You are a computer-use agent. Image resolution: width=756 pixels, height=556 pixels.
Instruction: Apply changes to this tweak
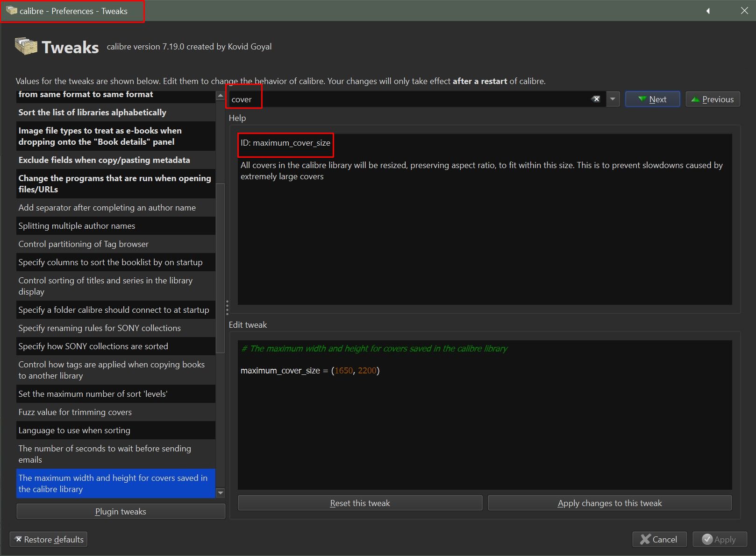tap(610, 503)
